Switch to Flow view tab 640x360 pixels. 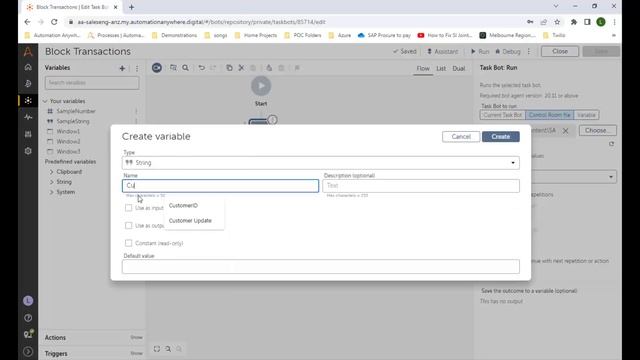click(x=423, y=68)
